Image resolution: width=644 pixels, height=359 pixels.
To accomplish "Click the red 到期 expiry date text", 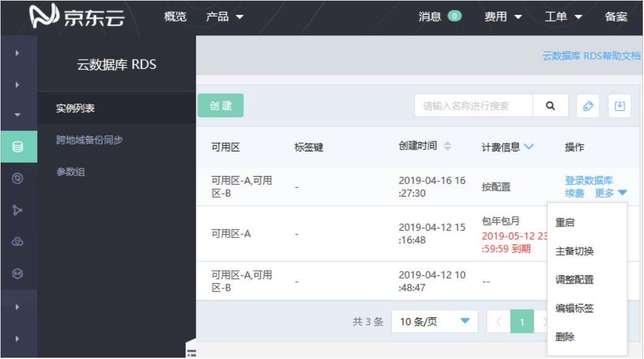I will [514, 242].
